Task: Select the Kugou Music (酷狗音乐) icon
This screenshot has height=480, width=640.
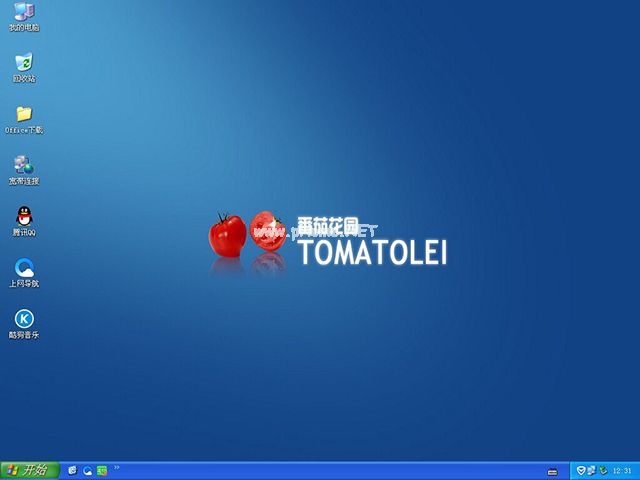Action: [x=24, y=319]
